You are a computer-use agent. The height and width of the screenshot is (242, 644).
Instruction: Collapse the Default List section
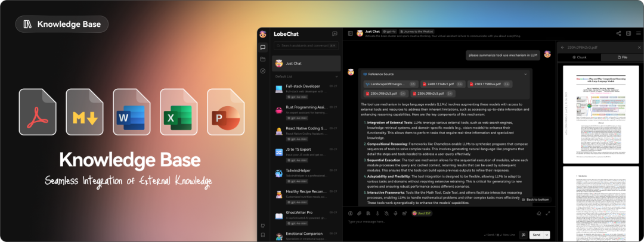point(337,76)
